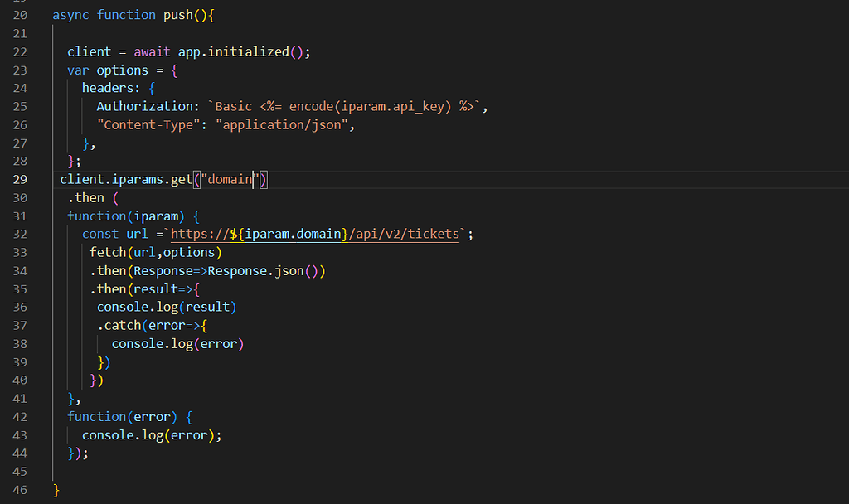Click the highlighted word domain on line 29
849x504 pixels.
point(228,179)
